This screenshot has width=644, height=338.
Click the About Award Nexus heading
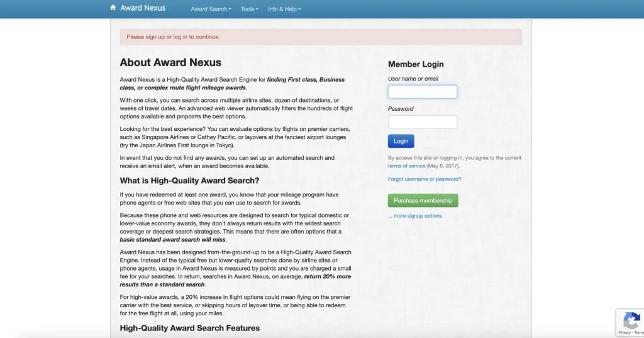(x=170, y=62)
